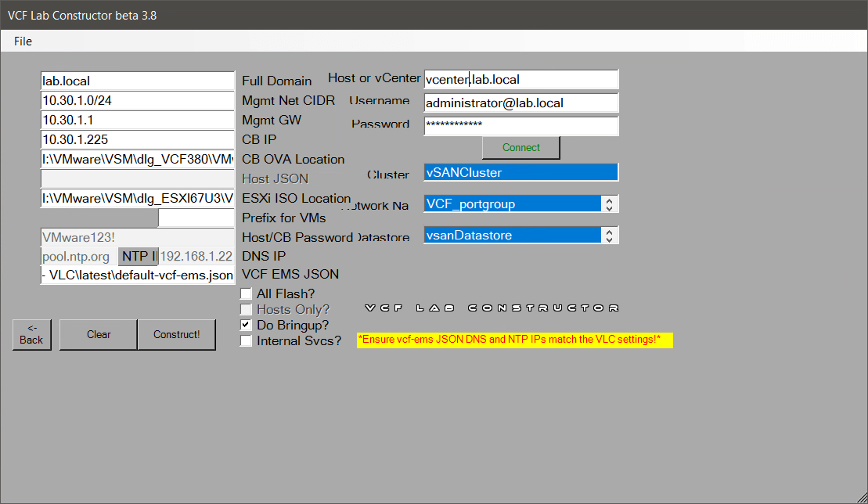This screenshot has width=868, height=504.
Task: Click the 'CB OVA Location' label
Action: pos(294,160)
